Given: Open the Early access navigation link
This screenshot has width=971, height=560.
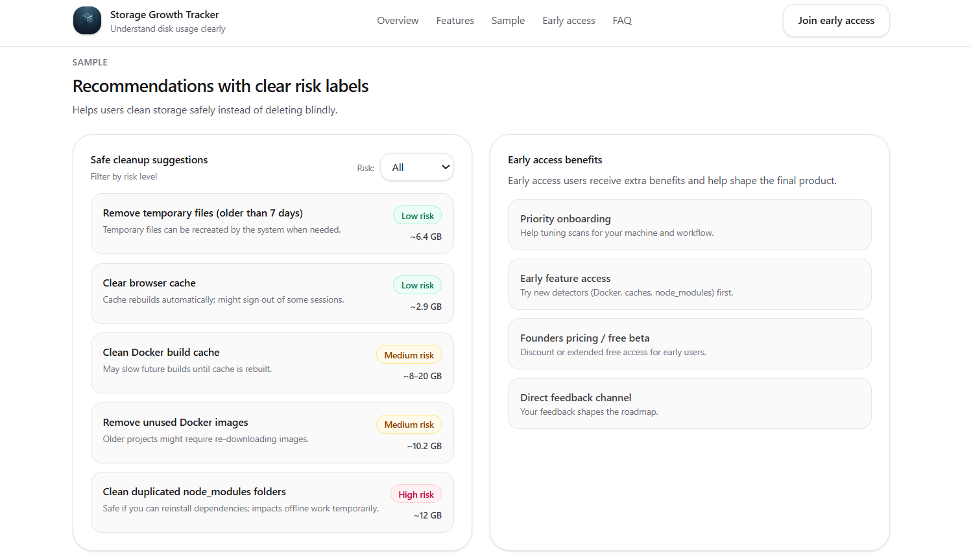Looking at the screenshot, I should (568, 20).
